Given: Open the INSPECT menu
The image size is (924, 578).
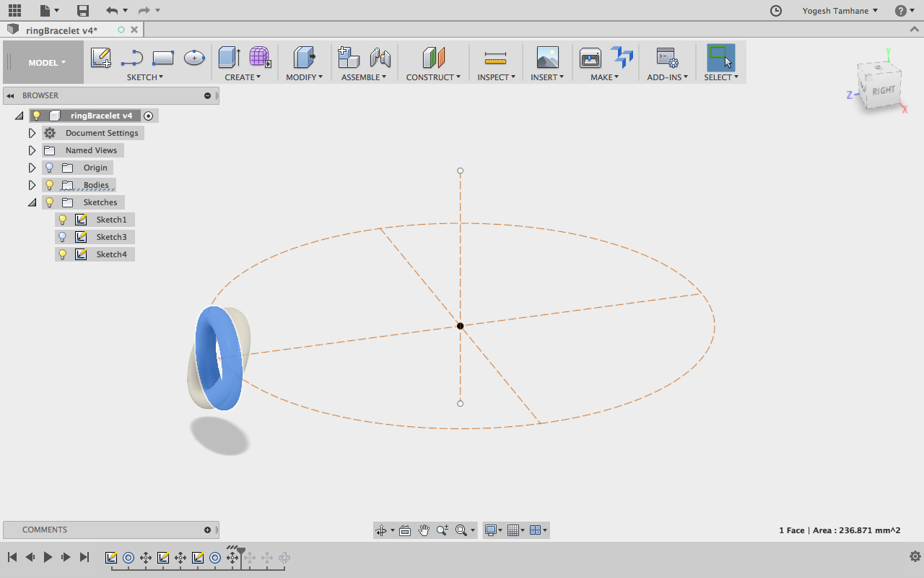Looking at the screenshot, I should pyautogui.click(x=497, y=77).
